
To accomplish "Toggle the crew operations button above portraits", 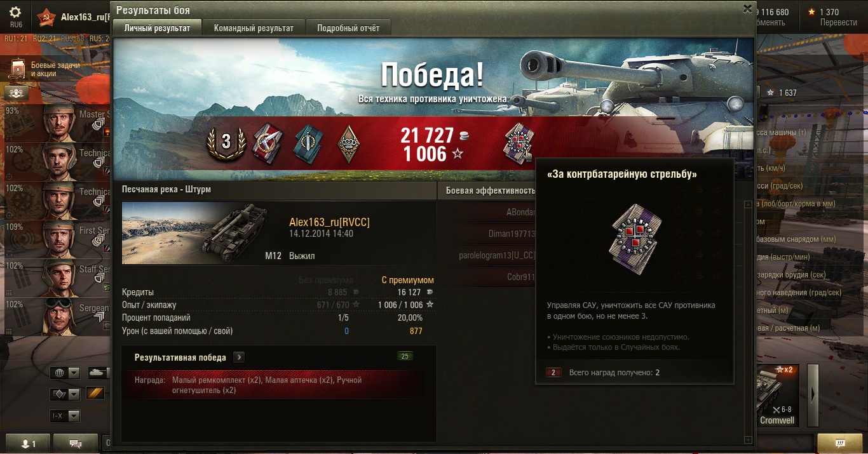I will (17, 93).
